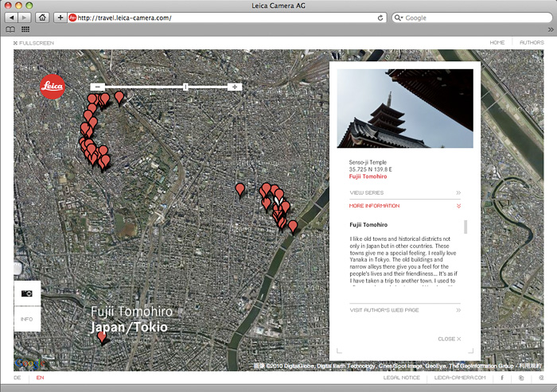Image resolution: width=557 pixels, height=392 pixels.
Task: Open the AUTHORS menu item
Action: click(x=532, y=42)
